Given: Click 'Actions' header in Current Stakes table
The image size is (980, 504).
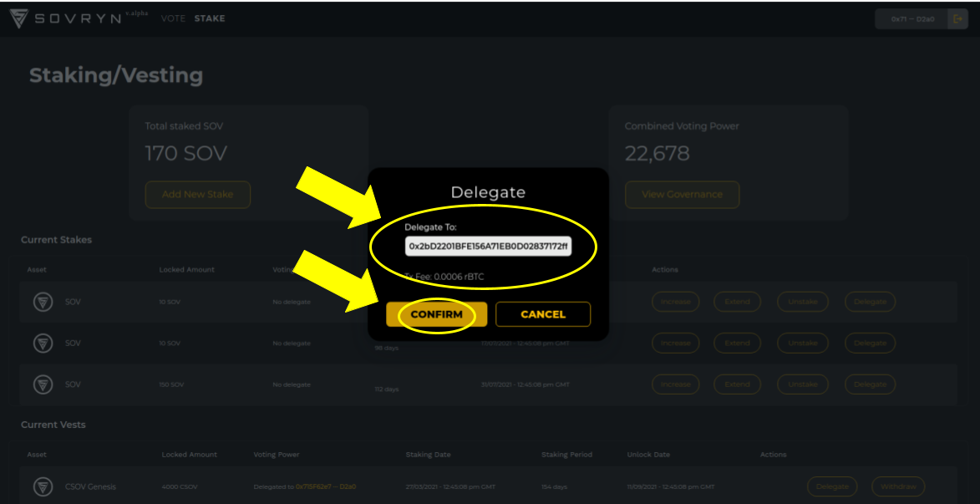Looking at the screenshot, I should coord(665,269).
